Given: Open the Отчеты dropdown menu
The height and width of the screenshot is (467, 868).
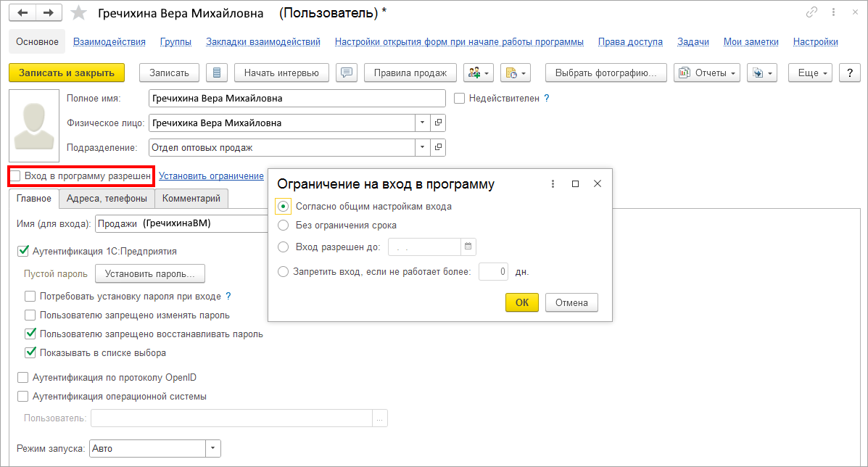Looking at the screenshot, I should (707, 73).
